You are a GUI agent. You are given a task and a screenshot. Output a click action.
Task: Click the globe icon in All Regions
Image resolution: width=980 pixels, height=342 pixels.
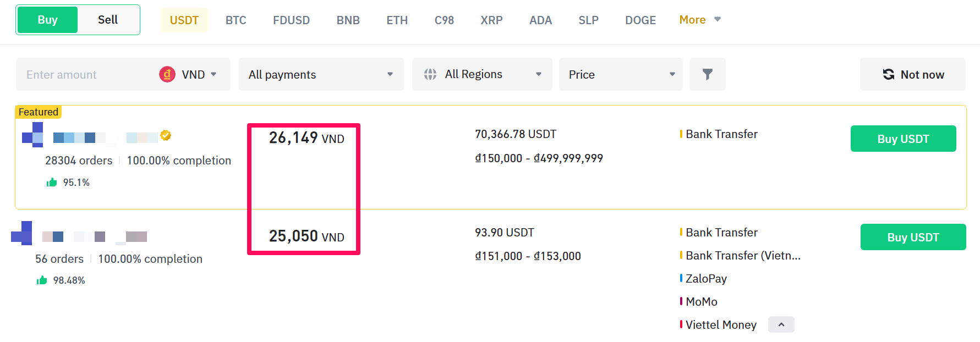pyautogui.click(x=430, y=74)
